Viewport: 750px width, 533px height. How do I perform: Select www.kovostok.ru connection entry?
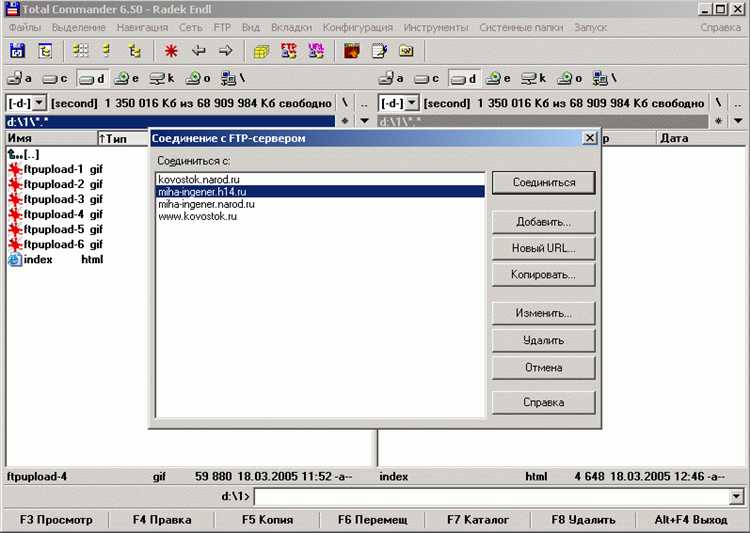320,216
